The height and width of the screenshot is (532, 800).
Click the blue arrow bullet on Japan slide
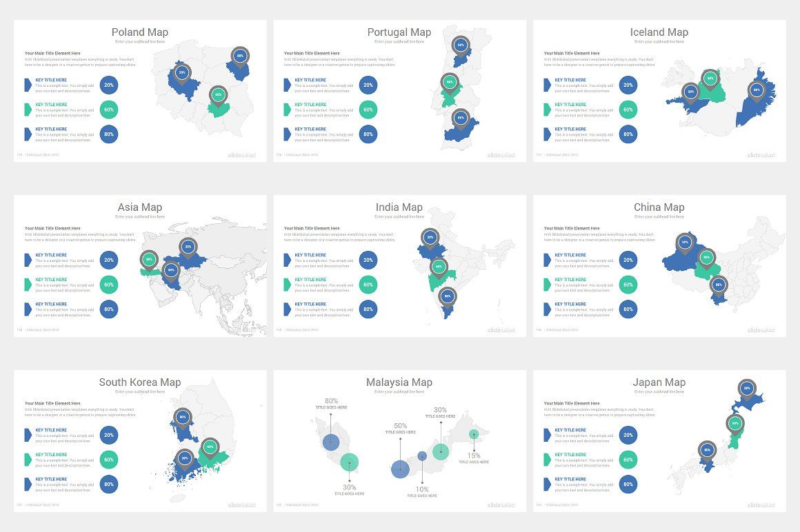click(x=548, y=435)
